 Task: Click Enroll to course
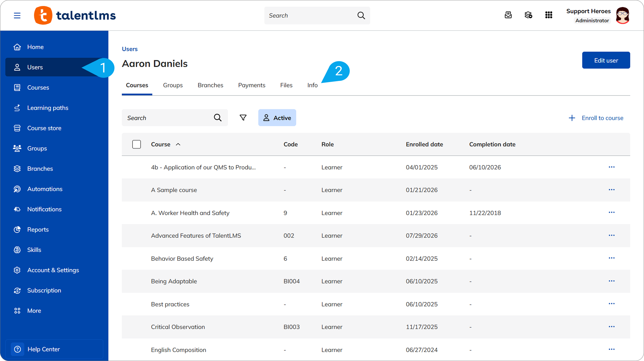[596, 118]
